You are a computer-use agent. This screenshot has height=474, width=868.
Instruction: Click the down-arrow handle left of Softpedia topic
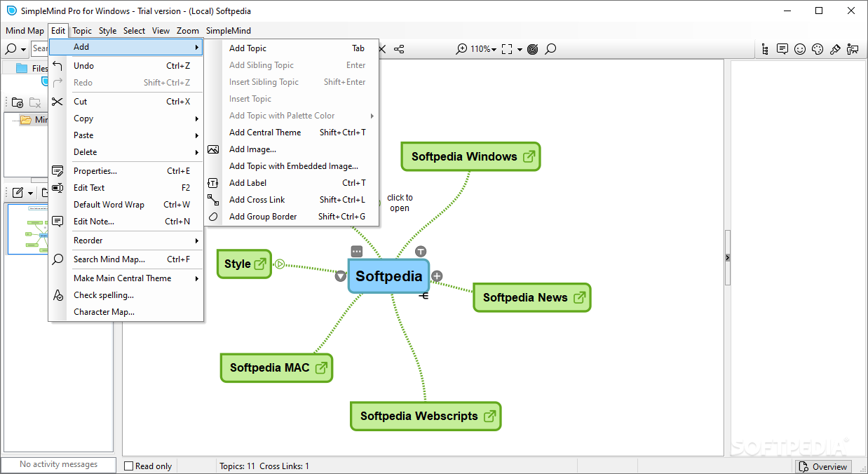click(x=341, y=276)
